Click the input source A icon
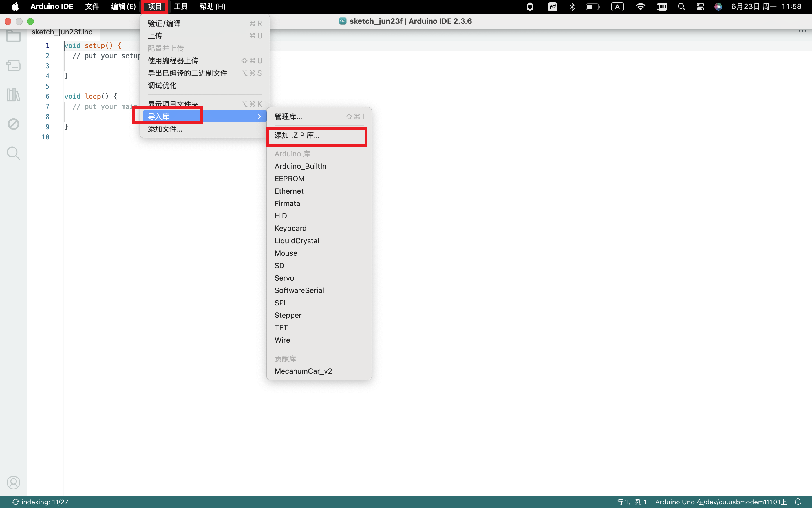Viewport: 812px width, 508px height. click(x=617, y=7)
